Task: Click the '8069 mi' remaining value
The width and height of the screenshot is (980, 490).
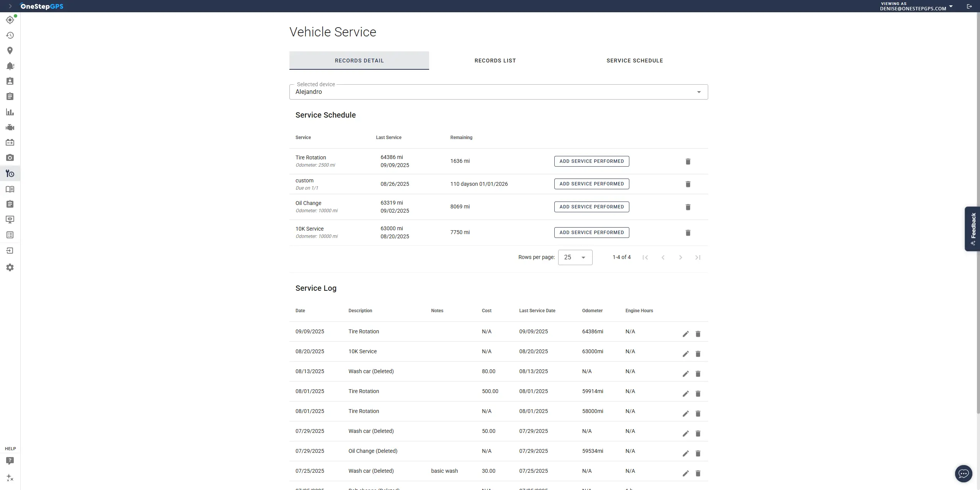Action: pyautogui.click(x=460, y=206)
